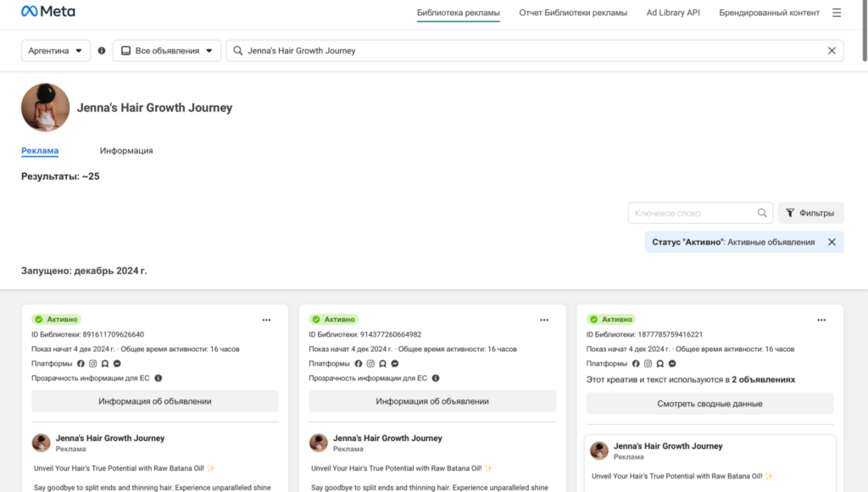Click EU transparency info icon on ad 914377260664982
The width and height of the screenshot is (868, 492).
click(436, 378)
